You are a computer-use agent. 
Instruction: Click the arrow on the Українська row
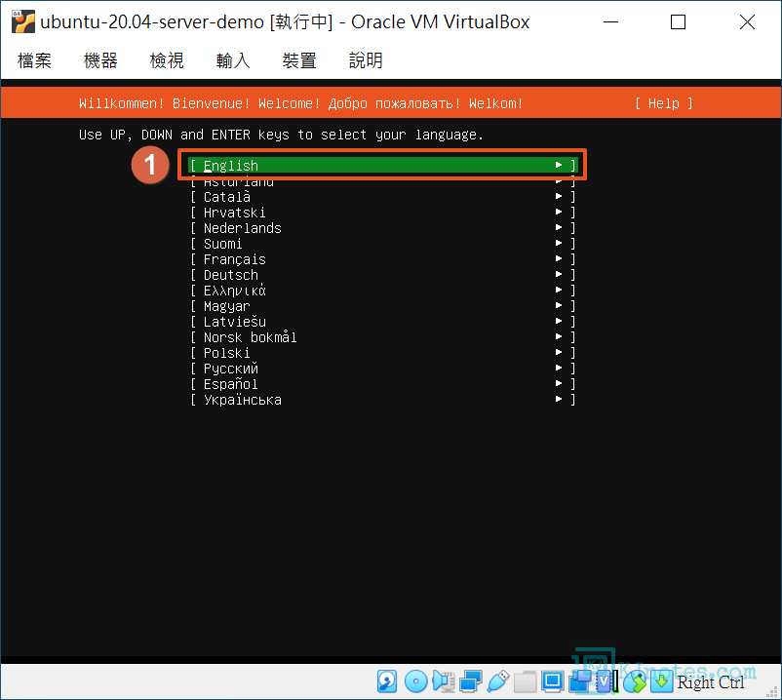559,399
